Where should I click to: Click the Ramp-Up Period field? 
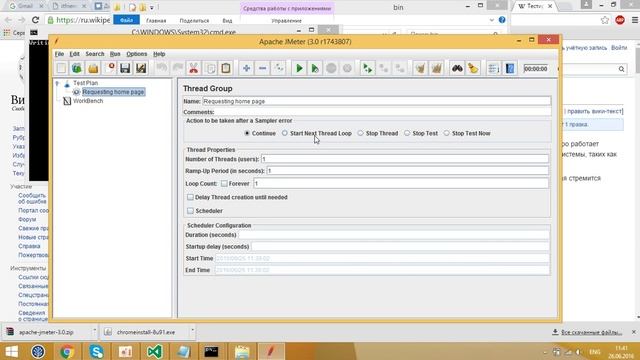pyautogui.click(x=407, y=171)
